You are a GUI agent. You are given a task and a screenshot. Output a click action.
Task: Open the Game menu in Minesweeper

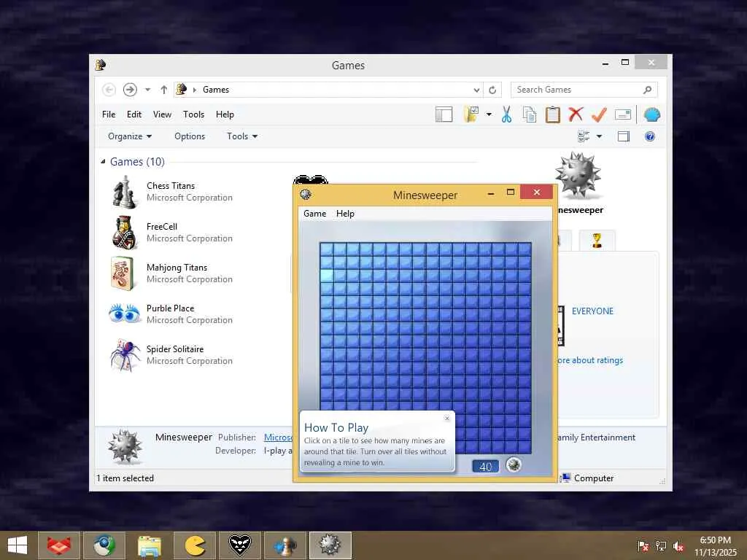click(315, 214)
